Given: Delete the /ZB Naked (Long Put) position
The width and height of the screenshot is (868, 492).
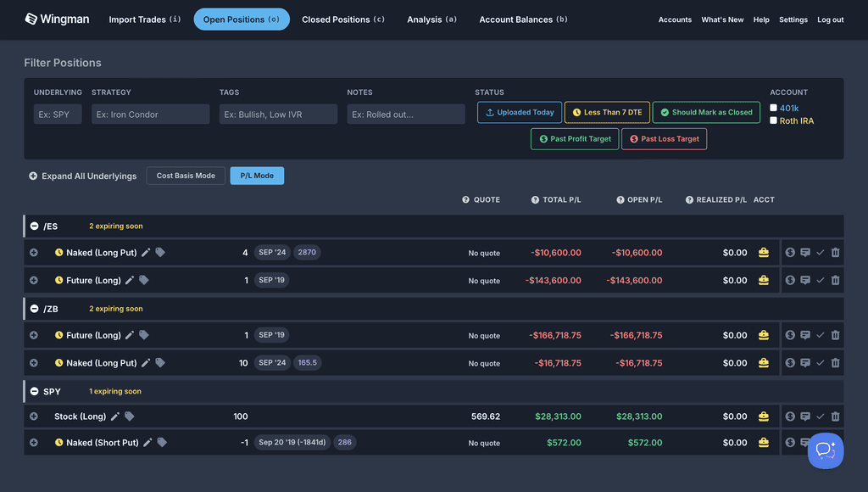Looking at the screenshot, I should click(836, 362).
